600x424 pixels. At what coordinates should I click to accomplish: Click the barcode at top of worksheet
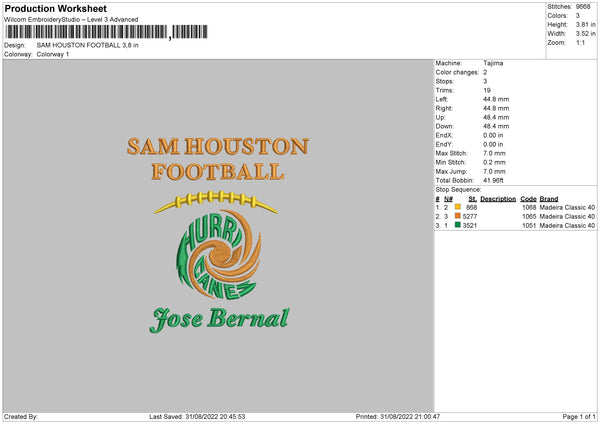(106, 32)
